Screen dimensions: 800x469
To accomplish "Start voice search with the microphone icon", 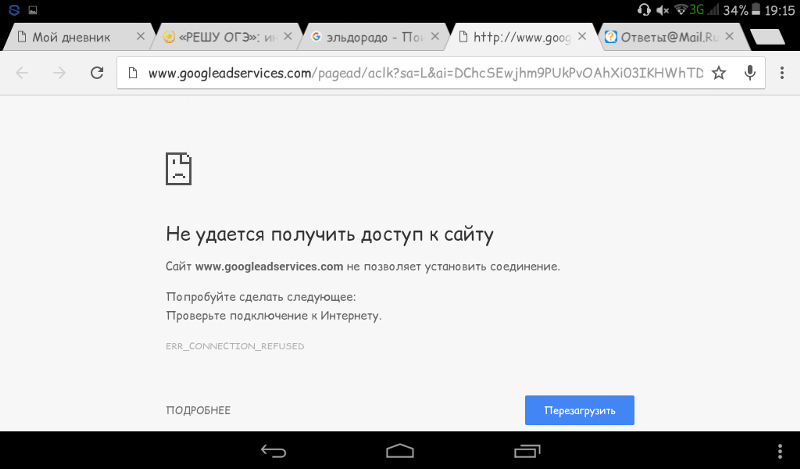I will [750, 73].
